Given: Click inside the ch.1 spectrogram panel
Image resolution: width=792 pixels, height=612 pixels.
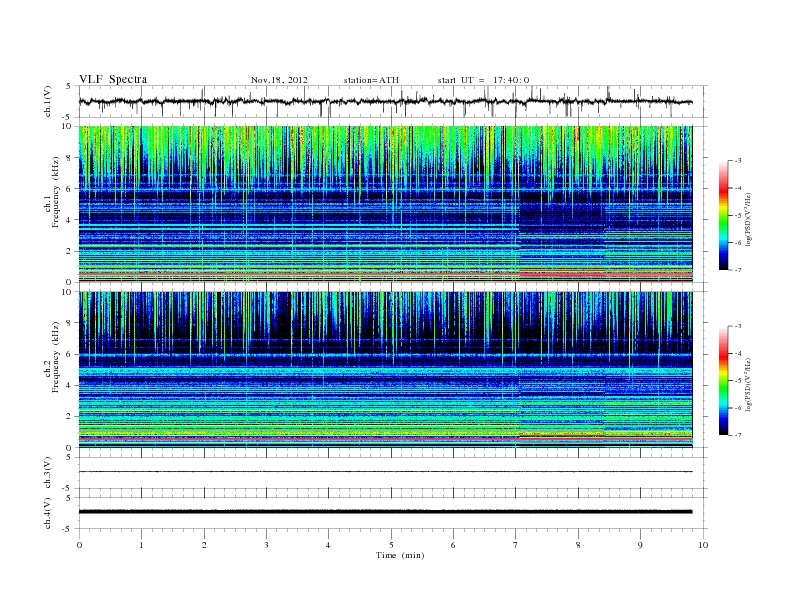Looking at the screenshot, I should tap(385, 204).
